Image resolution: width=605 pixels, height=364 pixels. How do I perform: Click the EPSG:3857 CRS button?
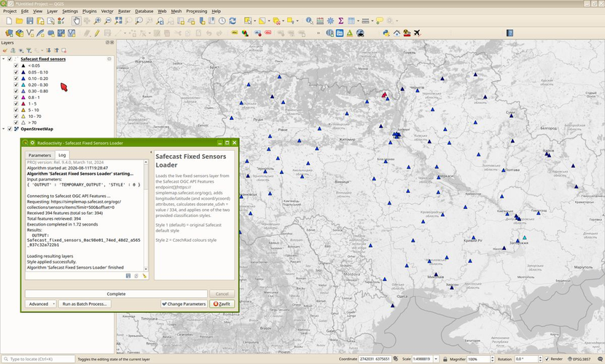[x=579, y=359]
